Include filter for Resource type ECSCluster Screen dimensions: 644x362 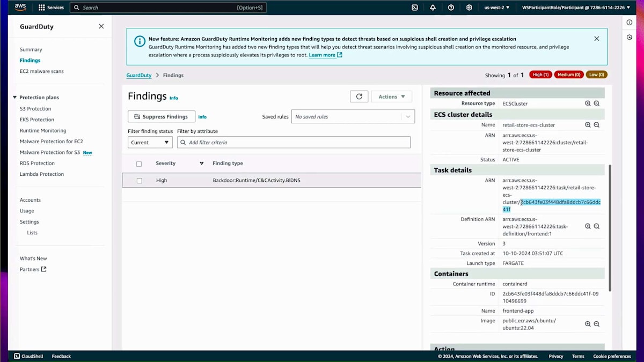588,104
